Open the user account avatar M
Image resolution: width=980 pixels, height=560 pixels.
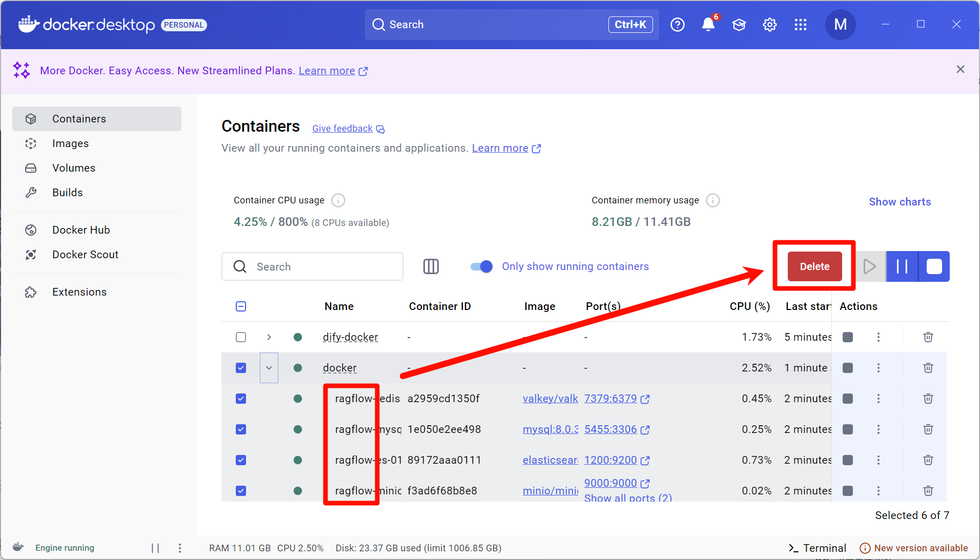click(841, 25)
